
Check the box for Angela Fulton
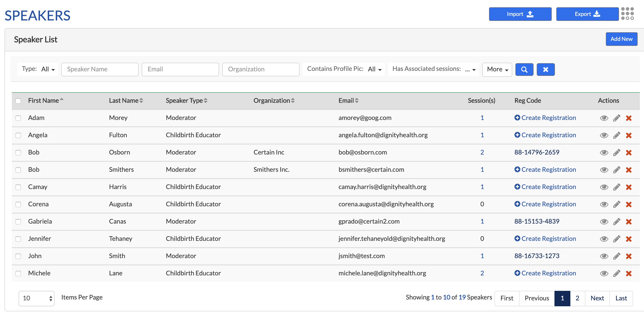click(18, 135)
